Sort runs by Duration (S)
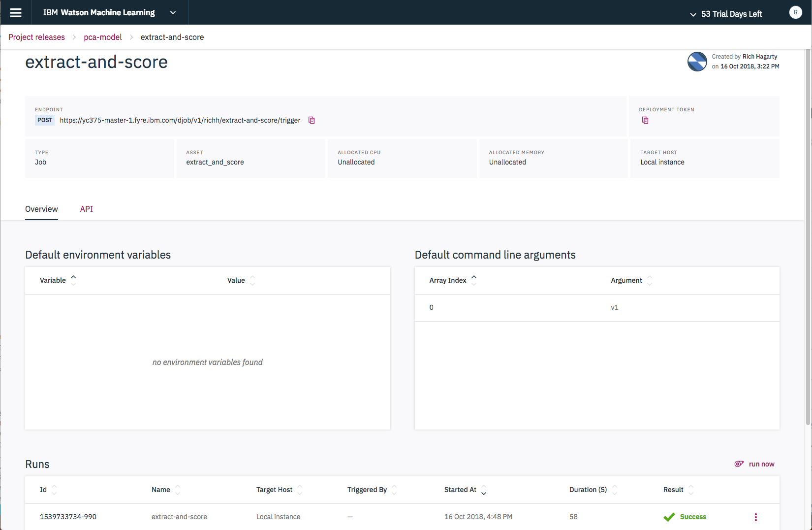The height and width of the screenshot is (530, 812). tap(614, 490)
